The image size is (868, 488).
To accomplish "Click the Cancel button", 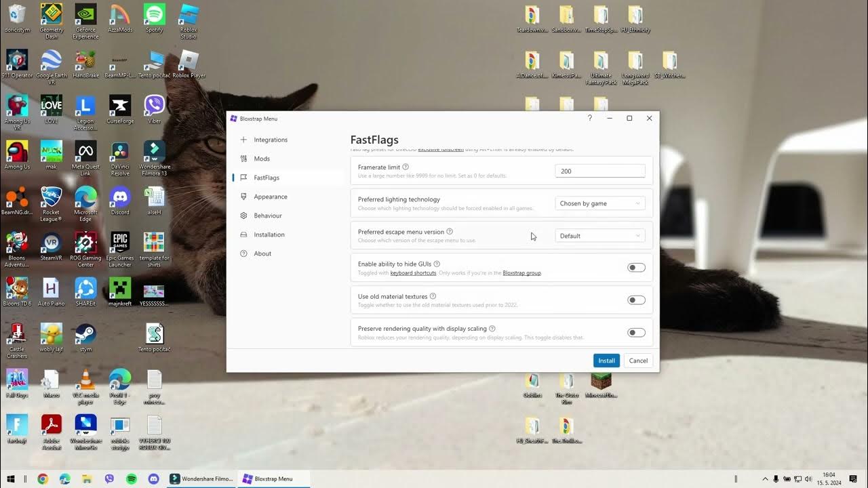I will click(x=638, y=361).
